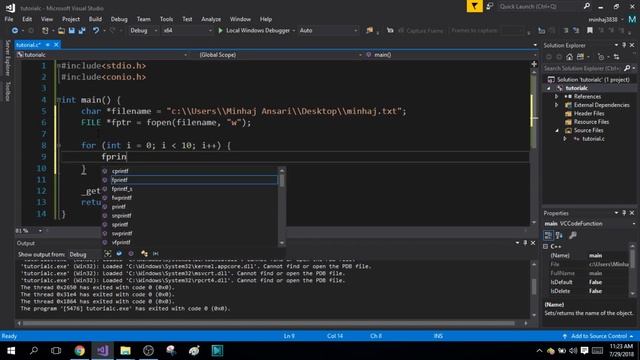Collapse the Source Files folder node

click(x=557, y=131)
